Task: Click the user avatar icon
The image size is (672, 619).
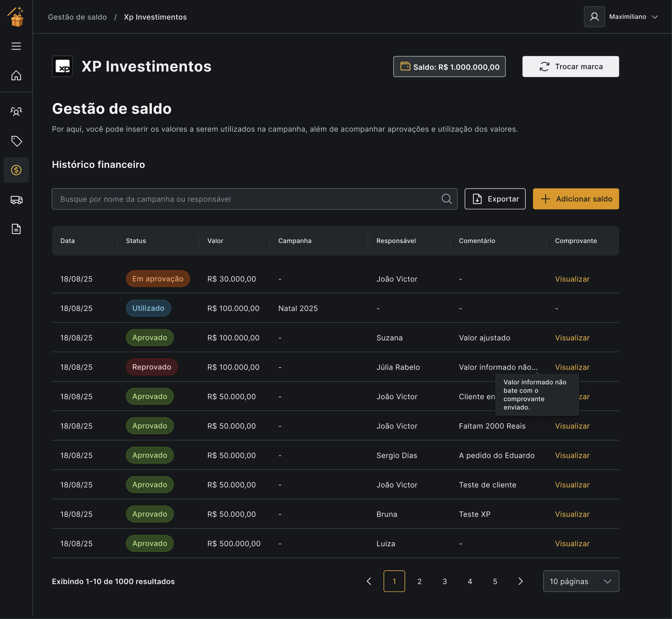Action: point(594,17)
